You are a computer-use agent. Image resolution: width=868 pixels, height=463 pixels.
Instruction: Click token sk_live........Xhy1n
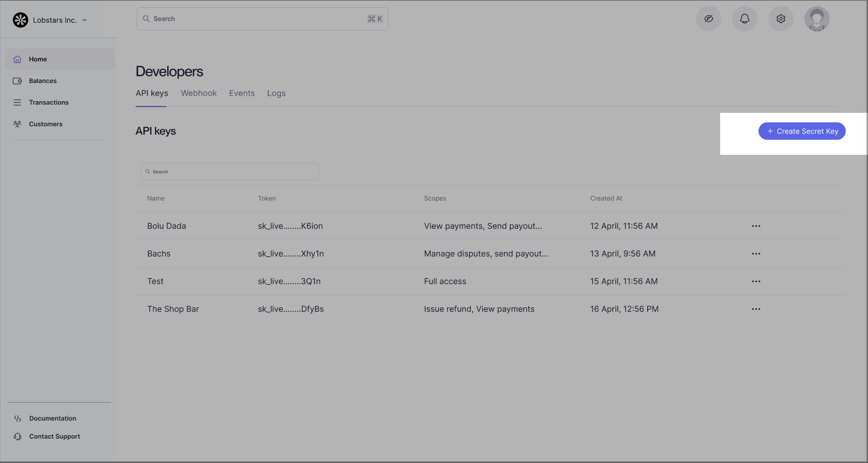[291, 254]
